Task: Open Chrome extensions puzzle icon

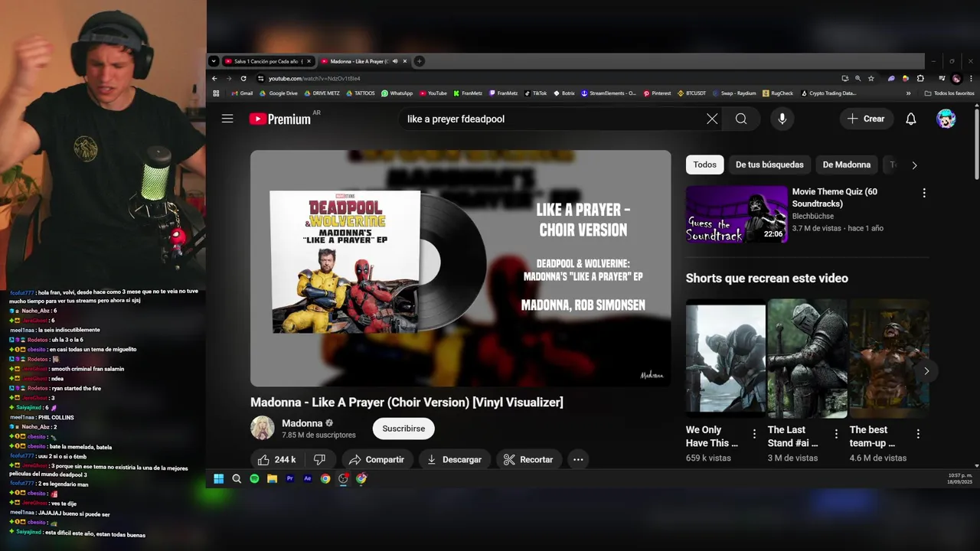Action: pos(920,78)
